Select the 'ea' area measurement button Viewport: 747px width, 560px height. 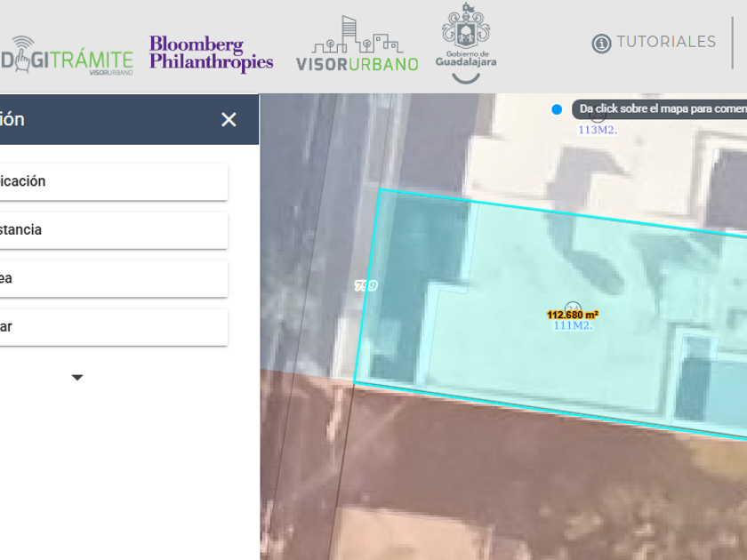click(x=114, y=278)
